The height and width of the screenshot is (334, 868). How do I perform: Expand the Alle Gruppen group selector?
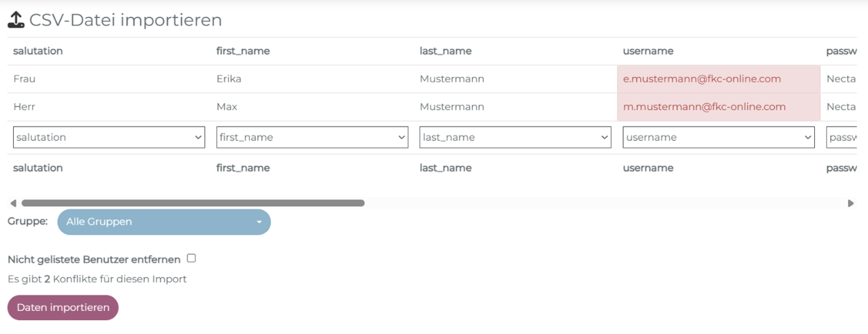coord(163,222)
